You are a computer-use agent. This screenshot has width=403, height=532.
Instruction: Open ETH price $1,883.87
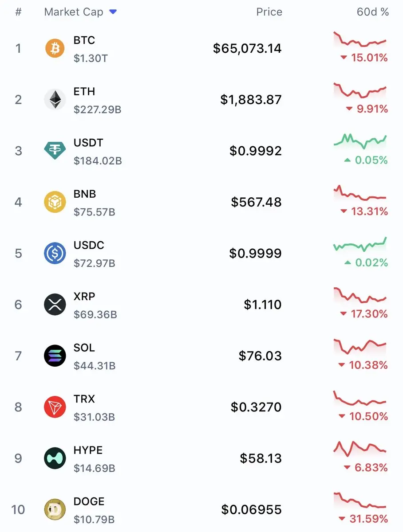pos(251,99)
